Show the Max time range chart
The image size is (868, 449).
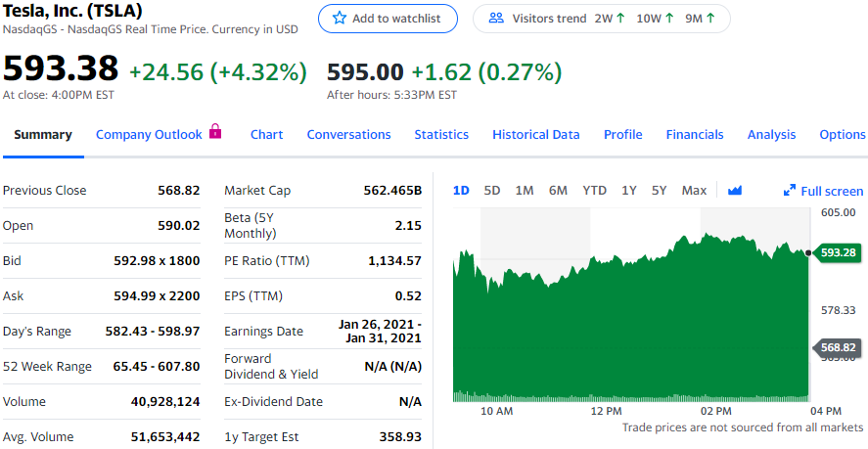click(694, 191)
